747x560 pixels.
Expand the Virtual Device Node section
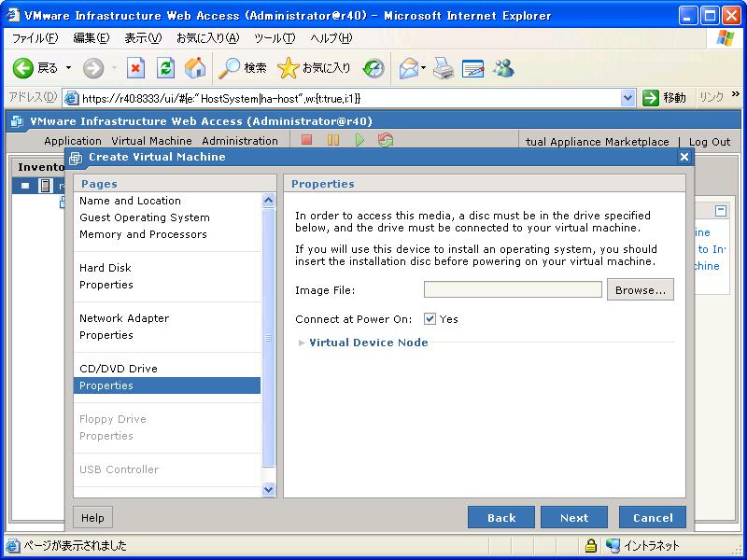tap(301, 343)
